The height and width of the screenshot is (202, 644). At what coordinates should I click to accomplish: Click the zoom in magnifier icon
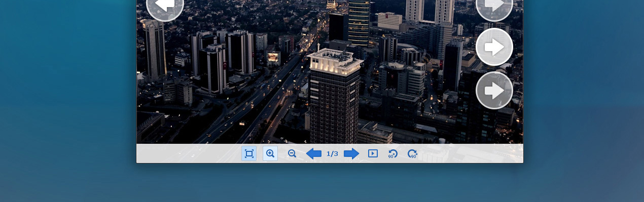(270, 154)
